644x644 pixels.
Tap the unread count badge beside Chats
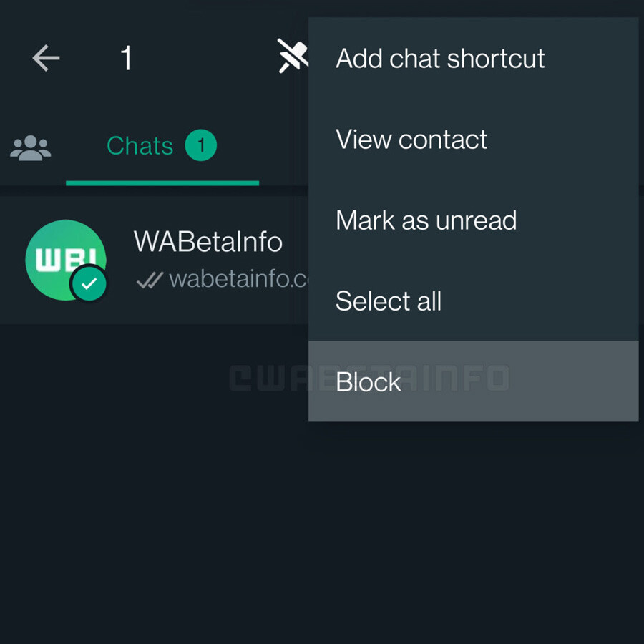200,146
